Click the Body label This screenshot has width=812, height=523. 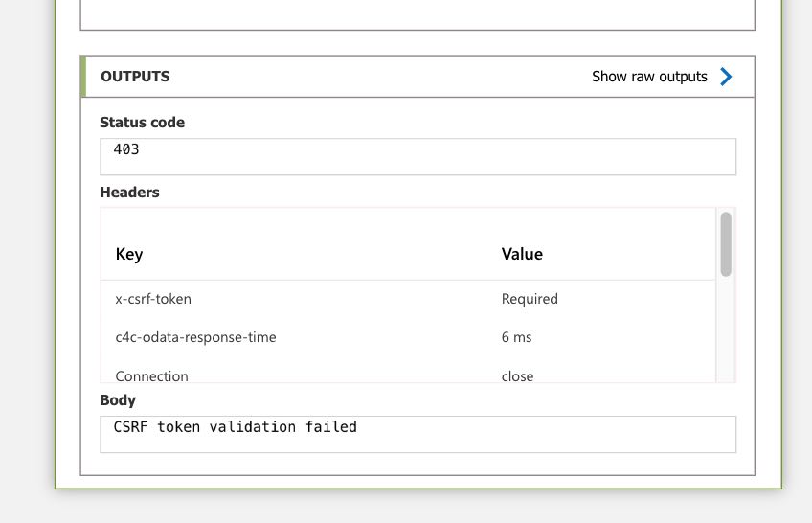118,400
